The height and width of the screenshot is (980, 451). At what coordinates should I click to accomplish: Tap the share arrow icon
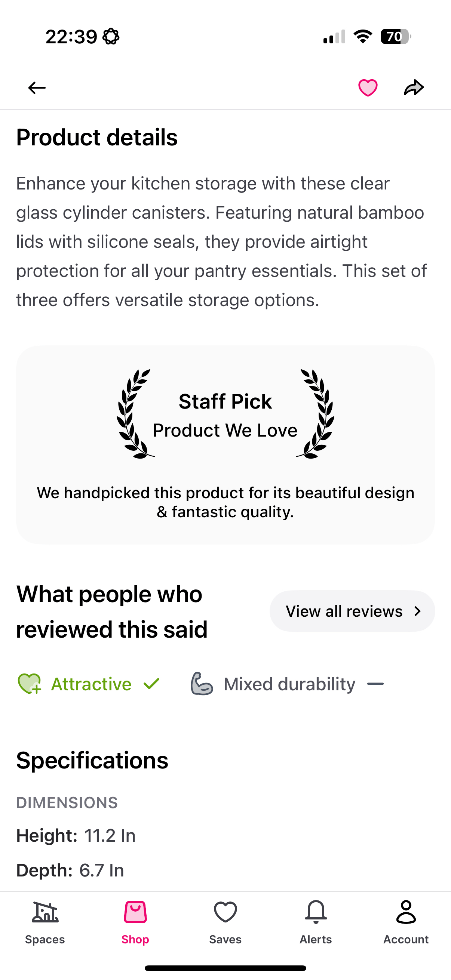[414, 88]
